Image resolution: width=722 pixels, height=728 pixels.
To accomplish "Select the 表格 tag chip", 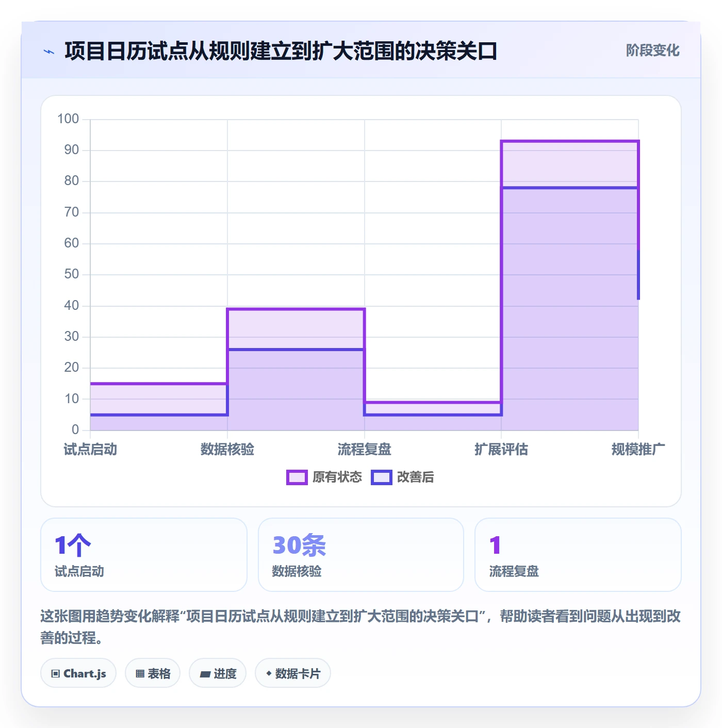I will pos(153,673).
